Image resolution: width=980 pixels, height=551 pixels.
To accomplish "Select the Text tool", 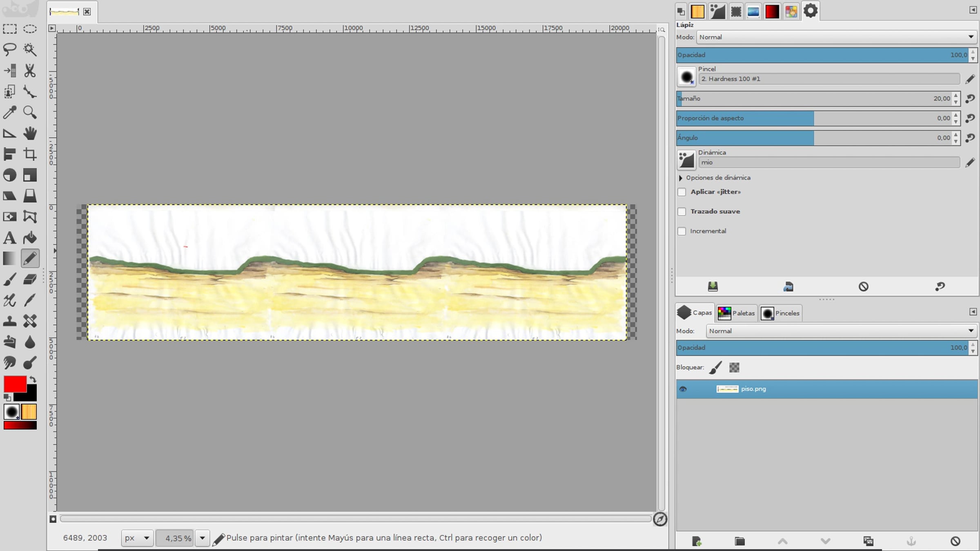I will [9, 238].
